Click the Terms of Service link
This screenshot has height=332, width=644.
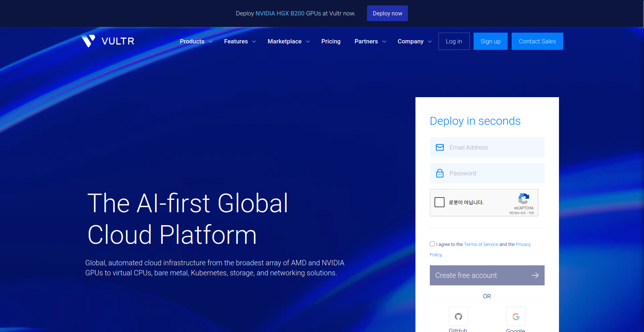(x=481, y=245)
